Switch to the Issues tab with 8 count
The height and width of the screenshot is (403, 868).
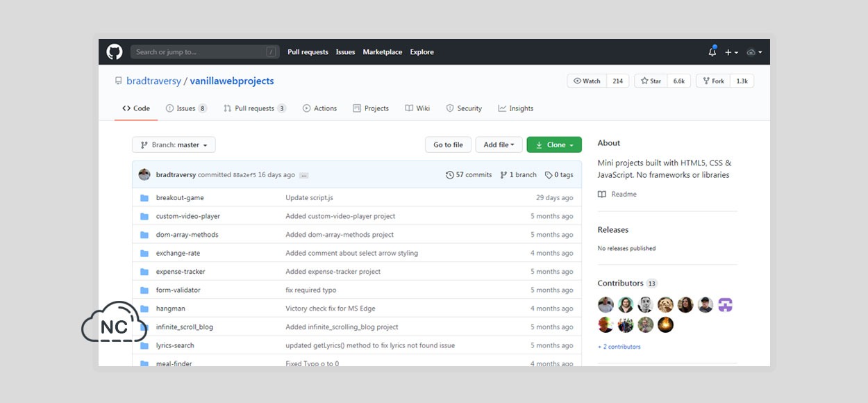186,108
